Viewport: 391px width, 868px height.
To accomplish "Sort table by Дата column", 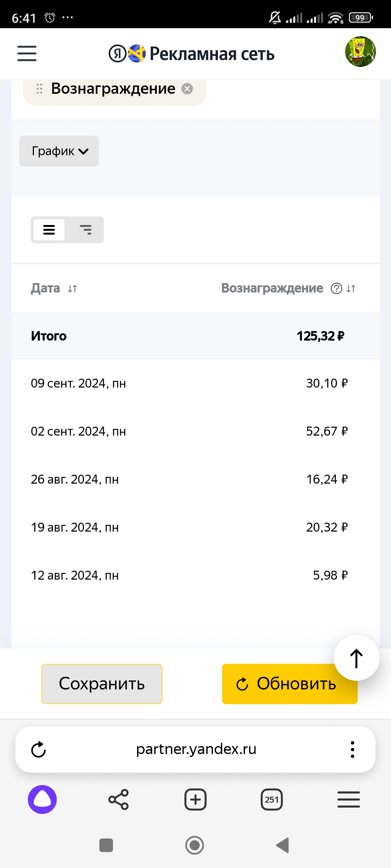I will click(72, 289).
